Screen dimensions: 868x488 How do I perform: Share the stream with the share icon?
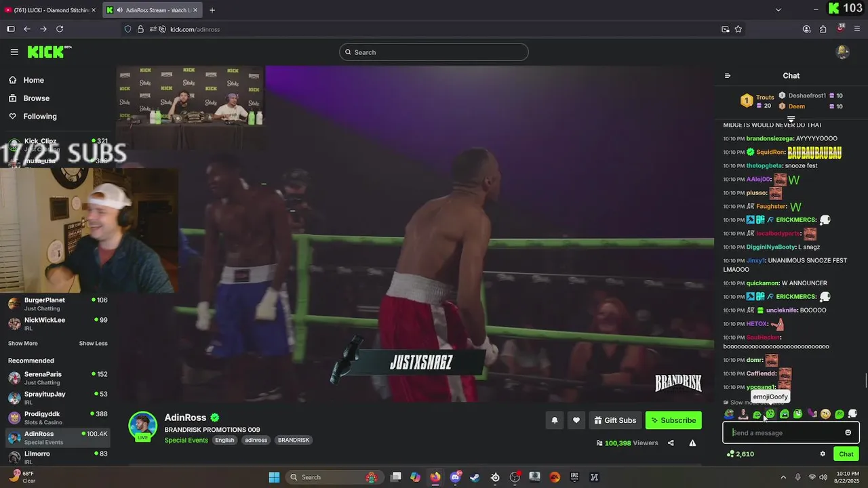tap(671, 443)
